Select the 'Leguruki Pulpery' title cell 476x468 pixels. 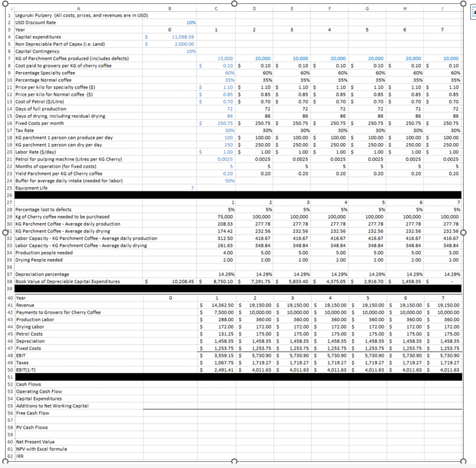(x=81, y=15)
